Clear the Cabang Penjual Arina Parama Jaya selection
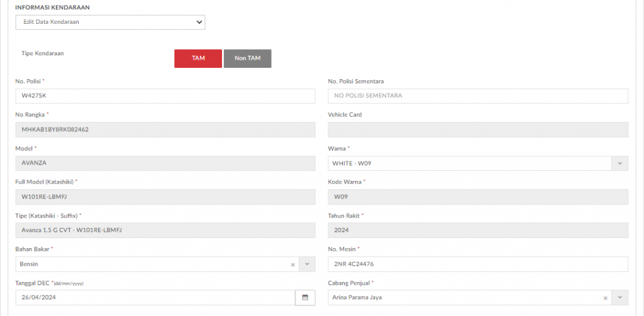The image size is (644, 316). (x=606, y=298)
